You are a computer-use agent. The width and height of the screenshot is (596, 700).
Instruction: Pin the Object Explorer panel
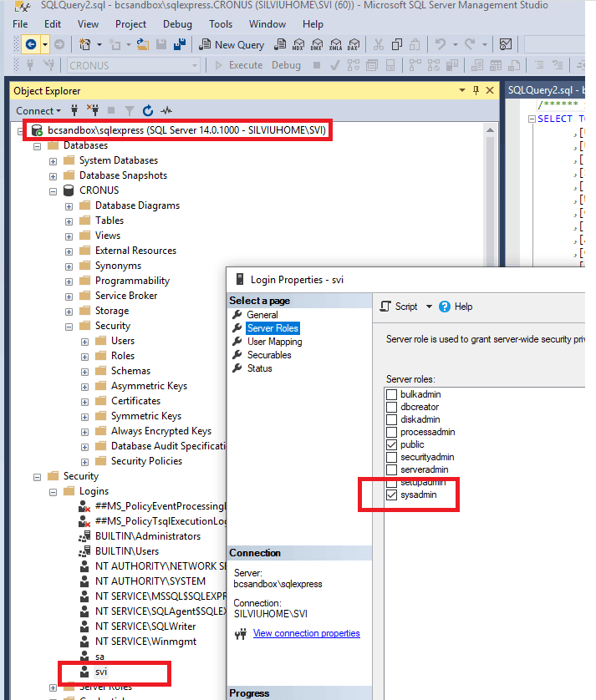[x=476, y=90]
